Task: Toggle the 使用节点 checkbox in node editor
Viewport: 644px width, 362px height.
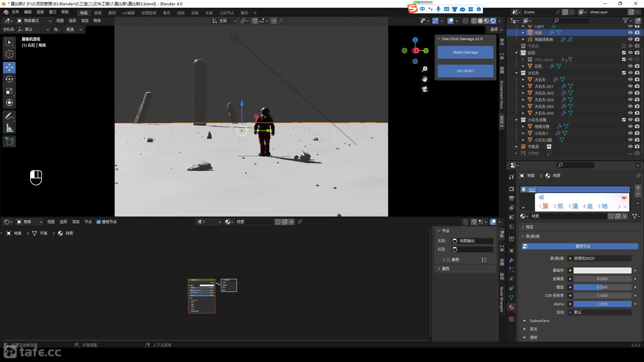Action: coord(99,222)
